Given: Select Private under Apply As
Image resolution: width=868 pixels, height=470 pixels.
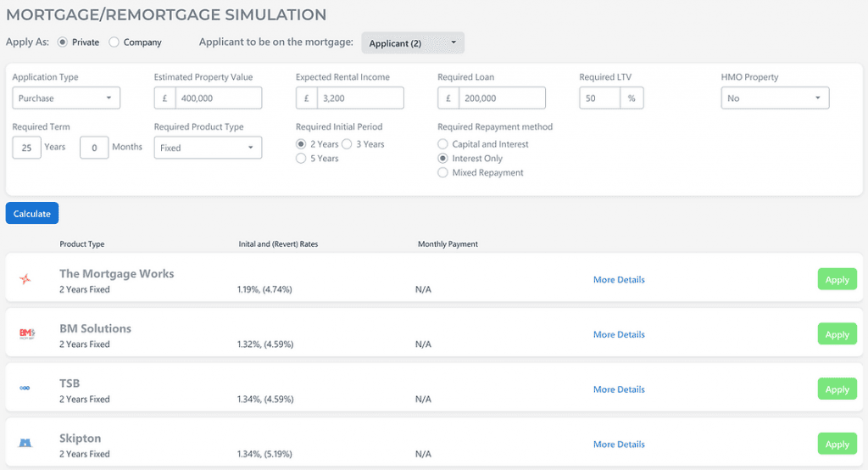Looking at the screenshot, I should [63, 42].
